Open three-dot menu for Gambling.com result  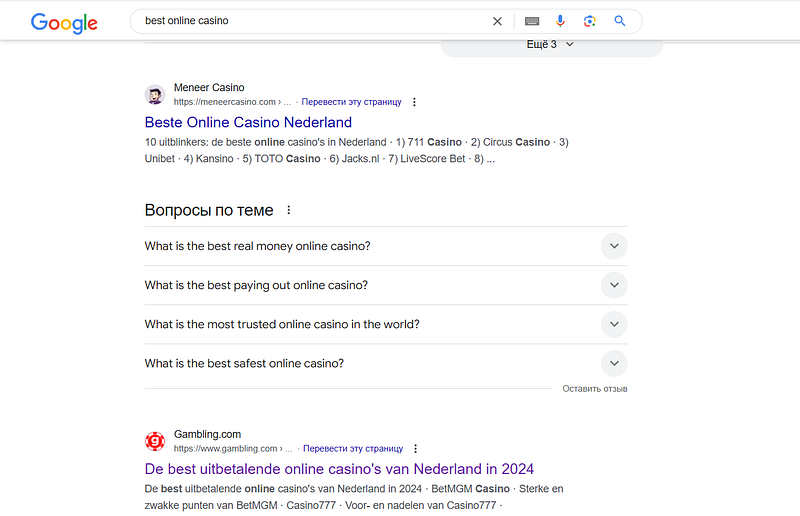tap(416, 449)
